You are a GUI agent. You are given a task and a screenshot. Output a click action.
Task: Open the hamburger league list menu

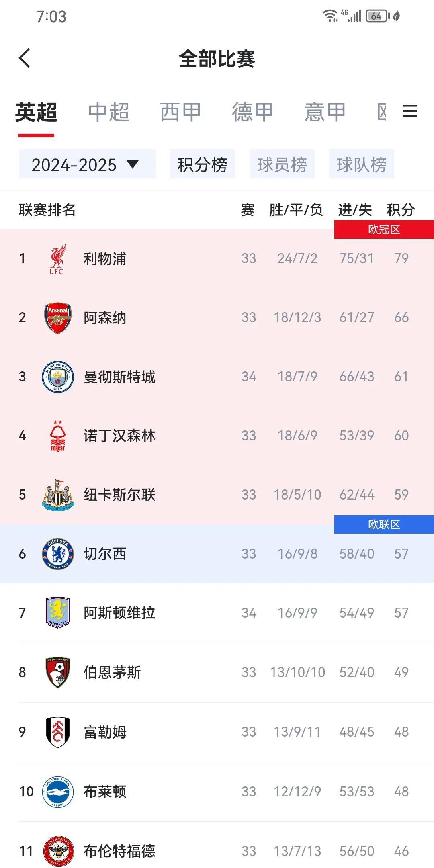(409, 111)
